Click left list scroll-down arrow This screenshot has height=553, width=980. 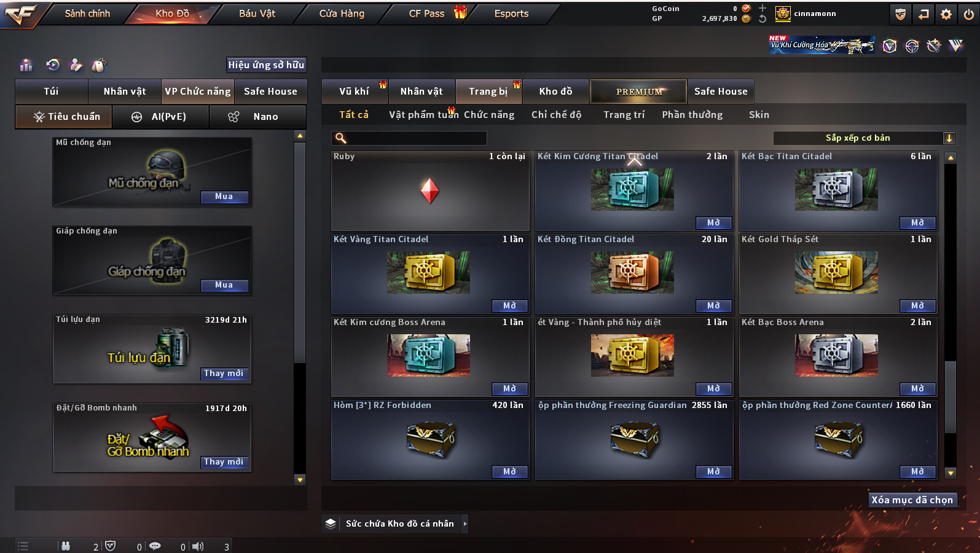pos(300,480)
